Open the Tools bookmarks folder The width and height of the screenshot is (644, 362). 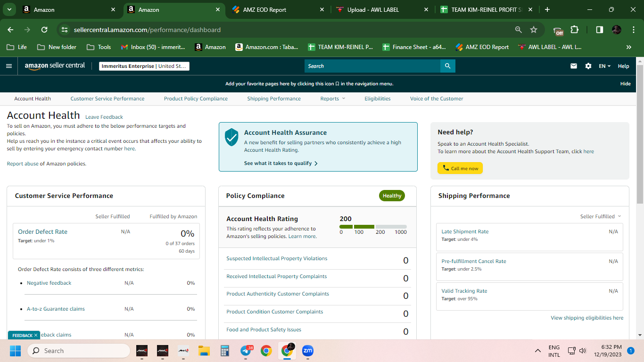[x=99, y=47]
